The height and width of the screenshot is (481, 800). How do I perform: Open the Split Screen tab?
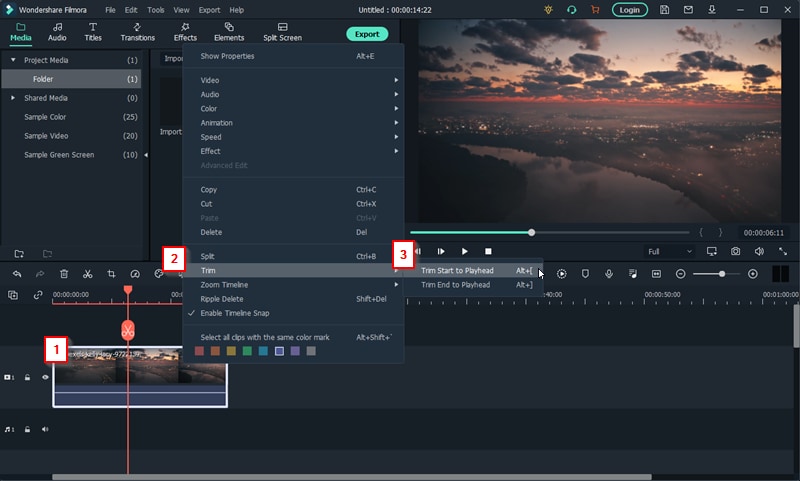coord(282,32)
